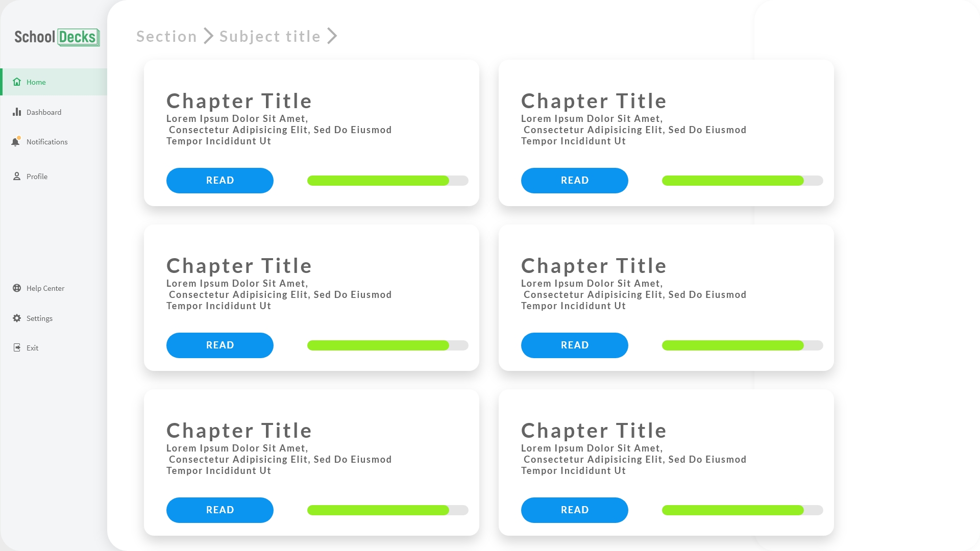Click the Home house icon in sidebar
This screenshot has width=980, height=551.
coord(17,82)
